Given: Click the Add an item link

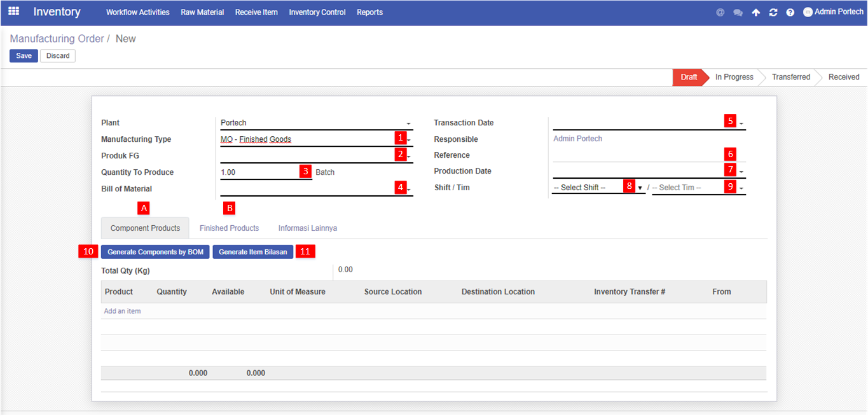Looking at the screenshot, I should click(122, 311).
